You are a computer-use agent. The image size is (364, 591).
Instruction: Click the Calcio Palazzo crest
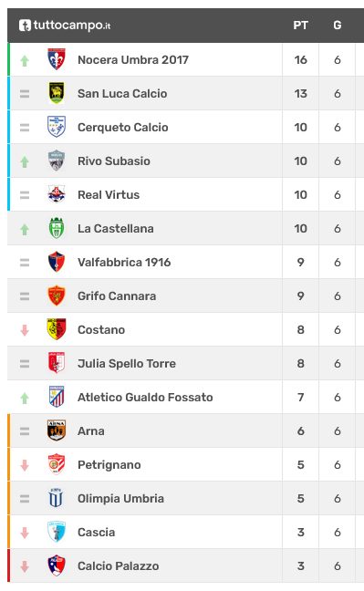tap(57, 565)
